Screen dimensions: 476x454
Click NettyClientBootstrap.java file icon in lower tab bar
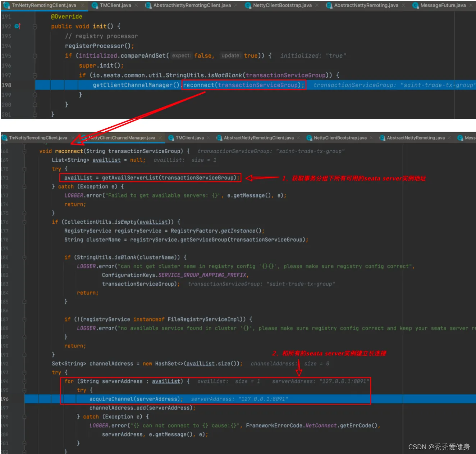pos(309,138)
